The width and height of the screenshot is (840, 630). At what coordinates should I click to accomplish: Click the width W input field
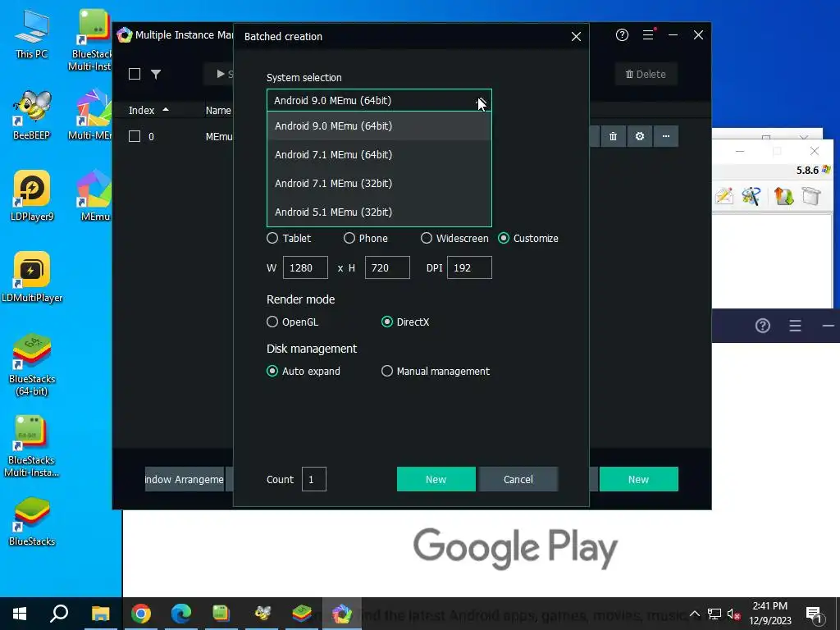305,267
